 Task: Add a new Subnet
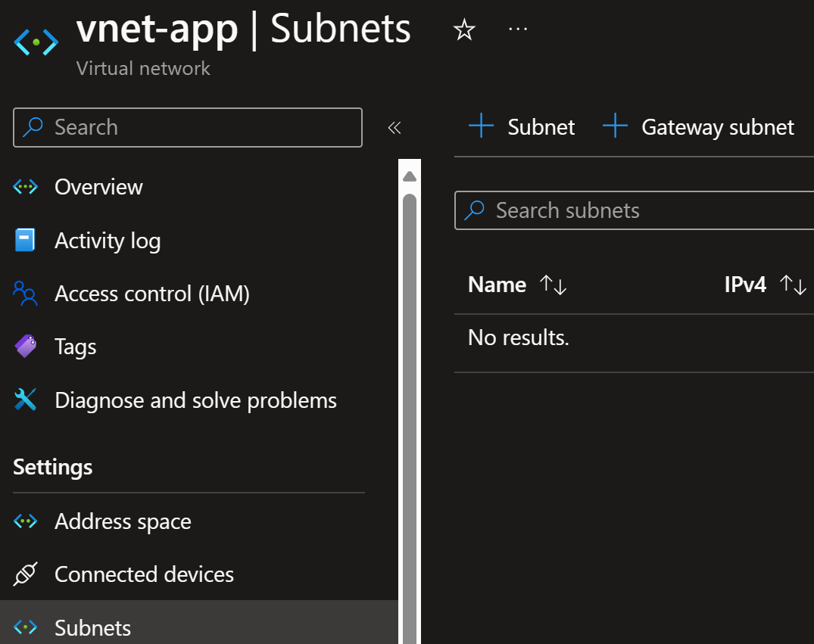(522, 126)
